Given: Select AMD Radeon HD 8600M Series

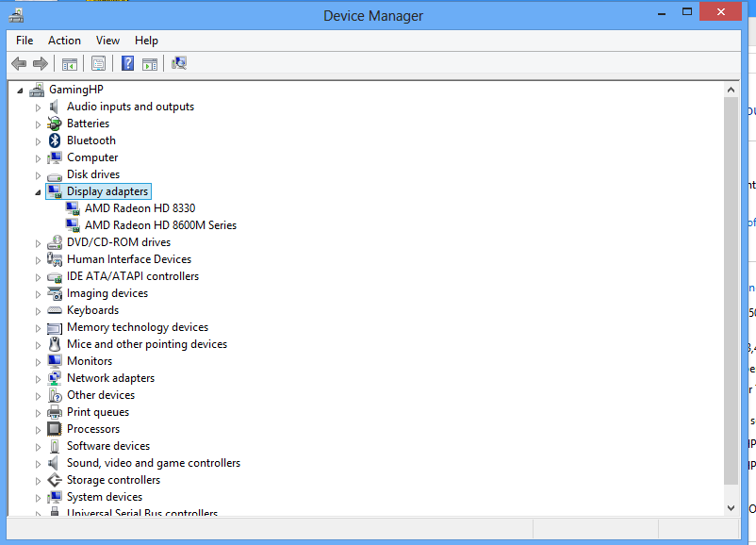Looking at the screenshot, I should pos(160,225).
